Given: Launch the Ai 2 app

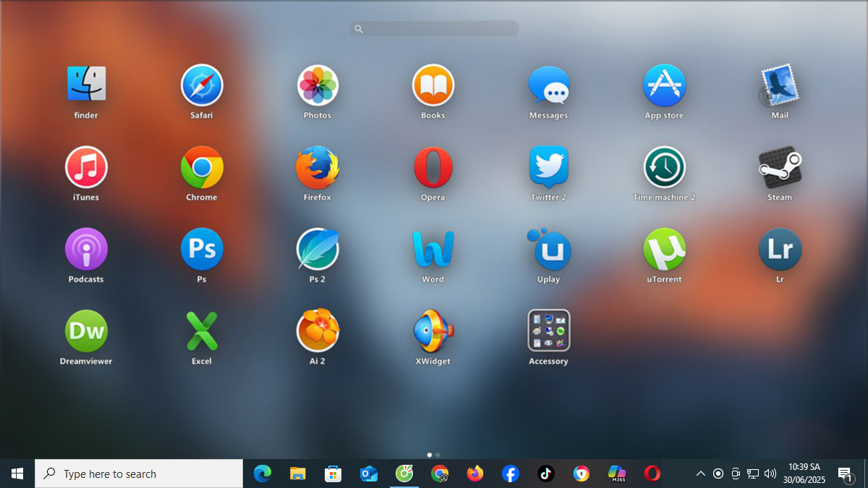Looking at the screenshot, I should [x=318, y=331].
